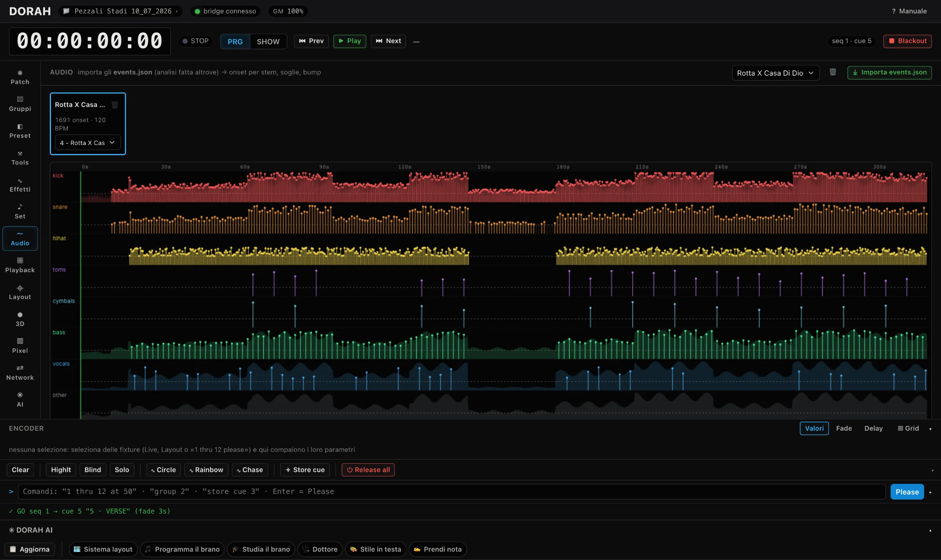Viewport: 941px width, 560px height.
Task: Toggle Highlt mode
Action: (61, 470)
